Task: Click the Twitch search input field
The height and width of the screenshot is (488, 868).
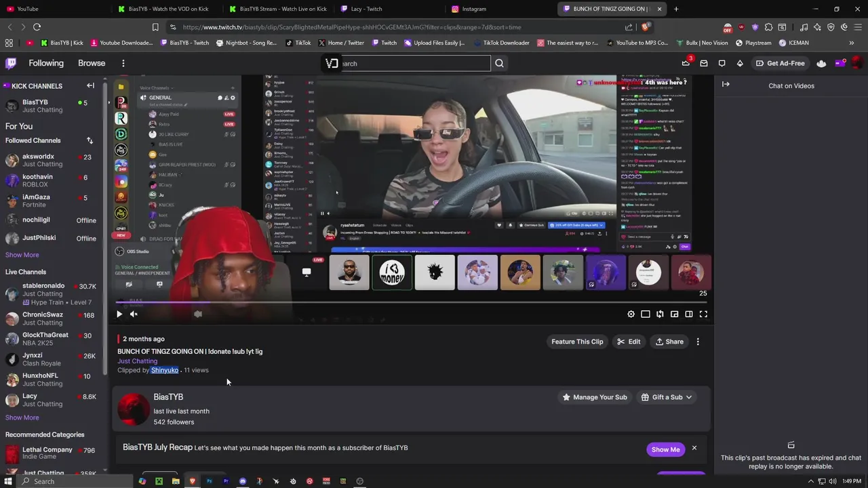Action: pyautogui.click(x=414, y=64)
